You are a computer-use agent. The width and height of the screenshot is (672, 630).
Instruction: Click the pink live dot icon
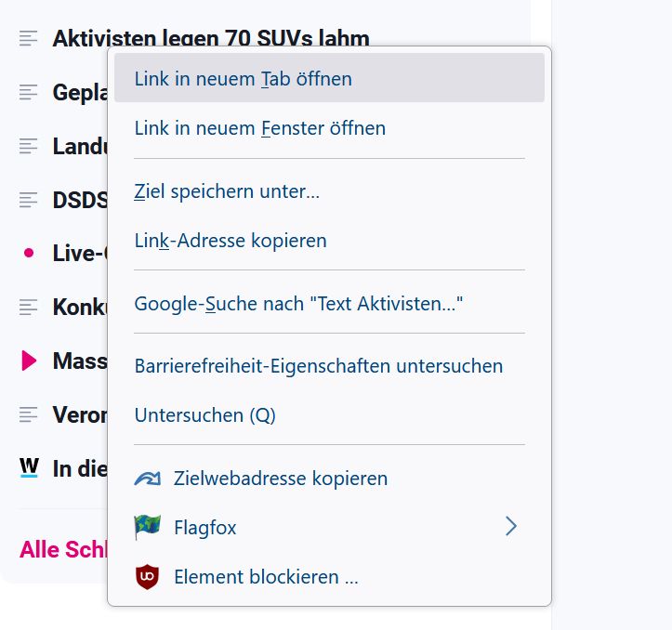(29, 253)
